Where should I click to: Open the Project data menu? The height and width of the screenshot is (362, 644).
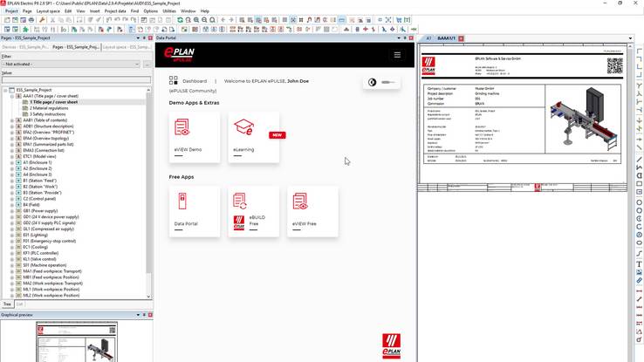point(115,10)
